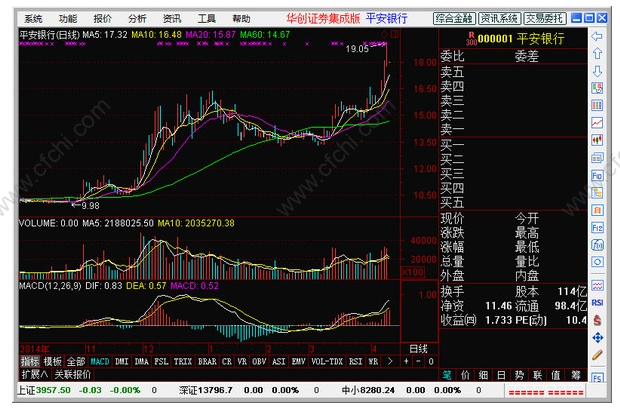
Task: Select the 全部 tab
Action: click(x=76, y=361)
